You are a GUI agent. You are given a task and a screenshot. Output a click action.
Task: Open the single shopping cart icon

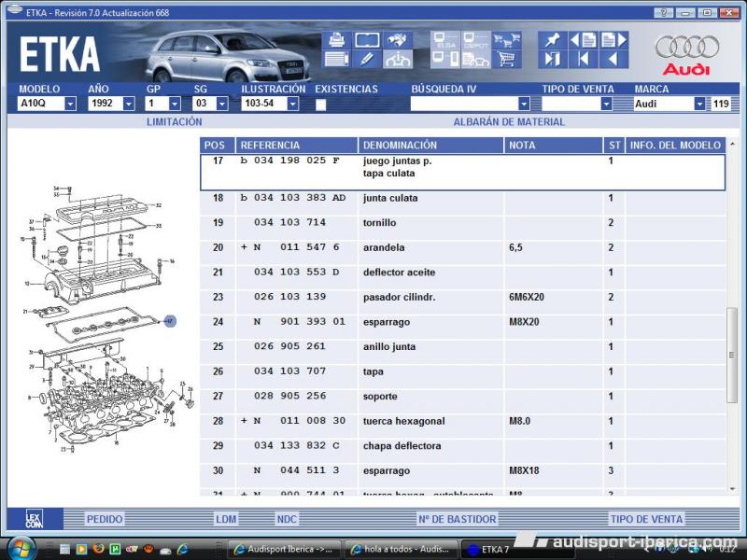506,60
